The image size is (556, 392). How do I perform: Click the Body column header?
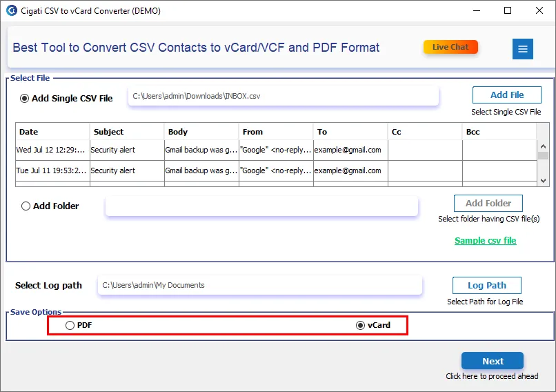(x=201, y=132)
